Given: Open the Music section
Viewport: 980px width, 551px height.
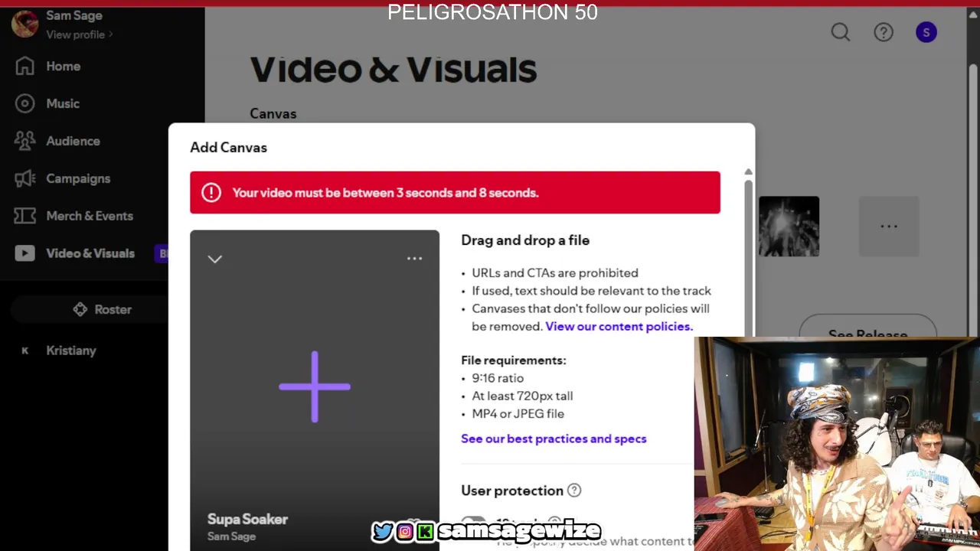Looking at the screenshot, I should pyautogui.click(x=47, y=103).
